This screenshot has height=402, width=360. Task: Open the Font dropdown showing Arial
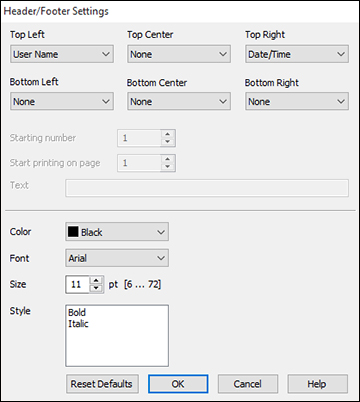[117, 258]
